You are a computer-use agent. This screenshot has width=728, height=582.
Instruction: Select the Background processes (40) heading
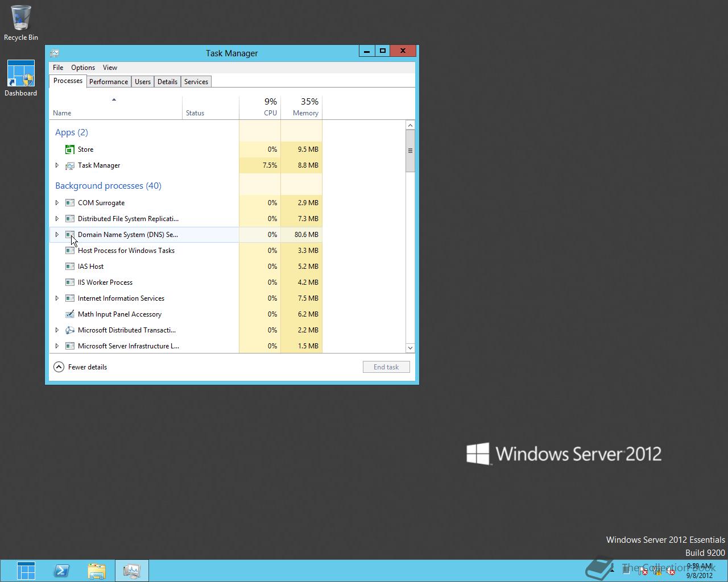pos(108,186)
